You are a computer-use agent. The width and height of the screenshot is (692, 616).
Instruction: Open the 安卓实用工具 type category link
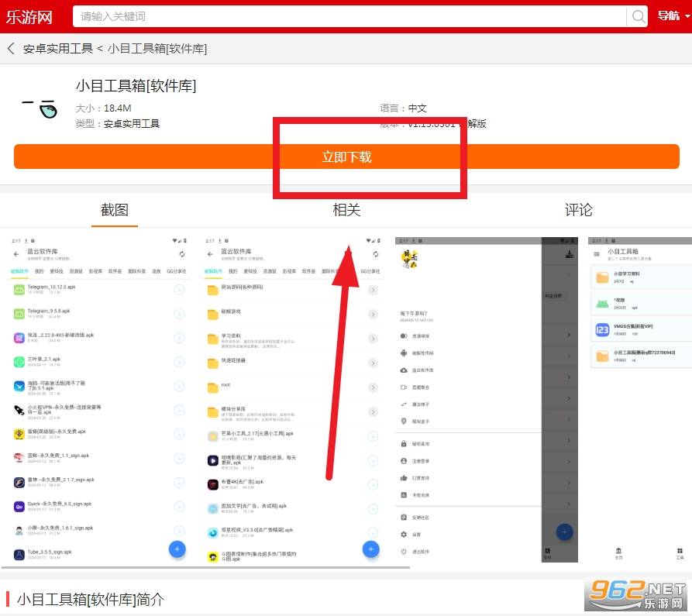pyautogui.click(x=132, y=123)
